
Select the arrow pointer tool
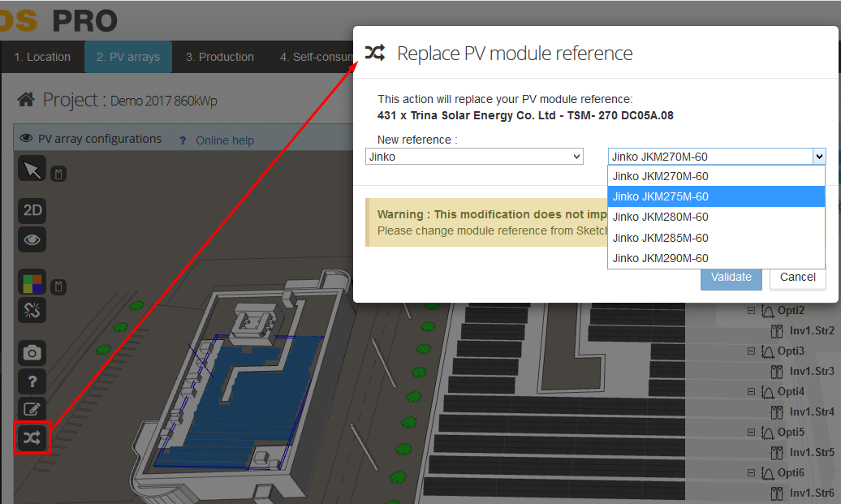[x=32, y=170]
